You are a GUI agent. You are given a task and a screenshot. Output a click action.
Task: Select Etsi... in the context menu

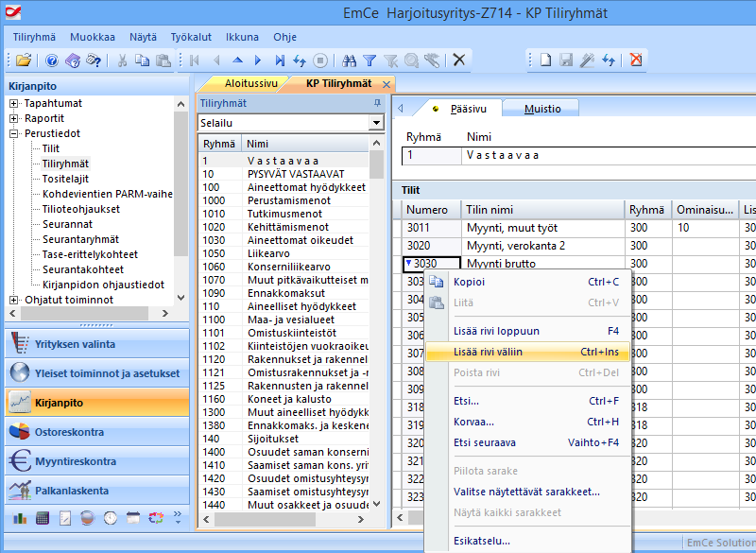click(x=528, y=401)
